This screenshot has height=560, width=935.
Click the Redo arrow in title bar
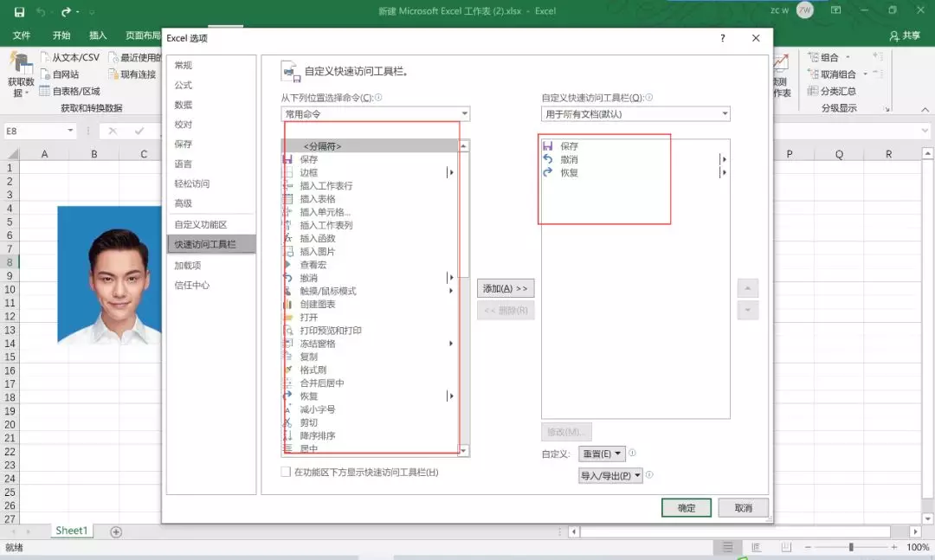(66, 11)
